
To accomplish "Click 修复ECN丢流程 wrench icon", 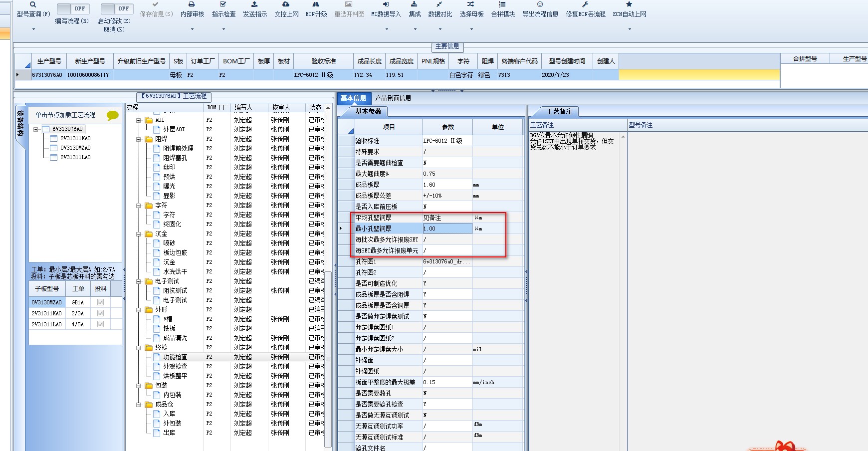I will point(585,4).
